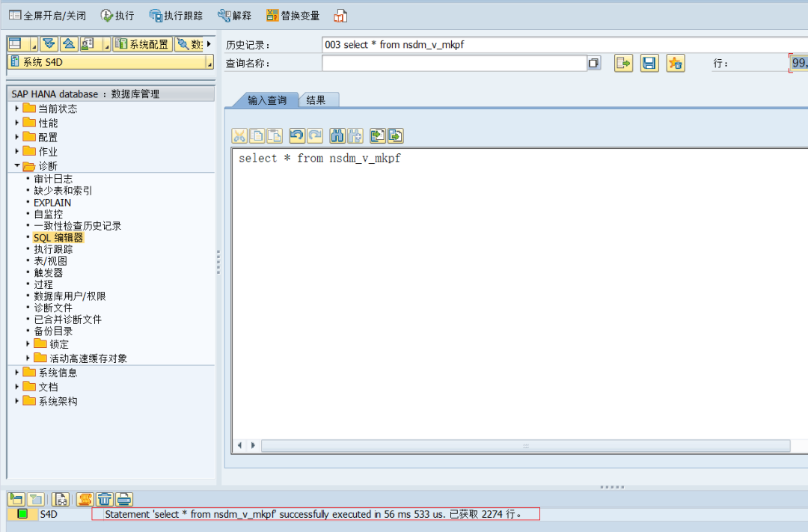The image size is (808, 532).
Task: Show more toolbar buttons via black arrow
Action: click(209, 44)
